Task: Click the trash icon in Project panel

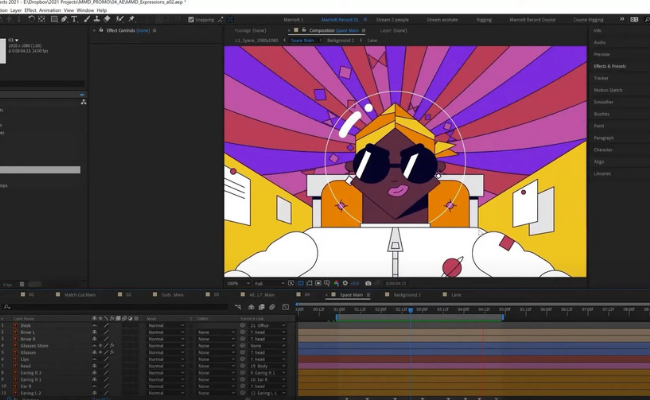Action: (x=22, y=284)
